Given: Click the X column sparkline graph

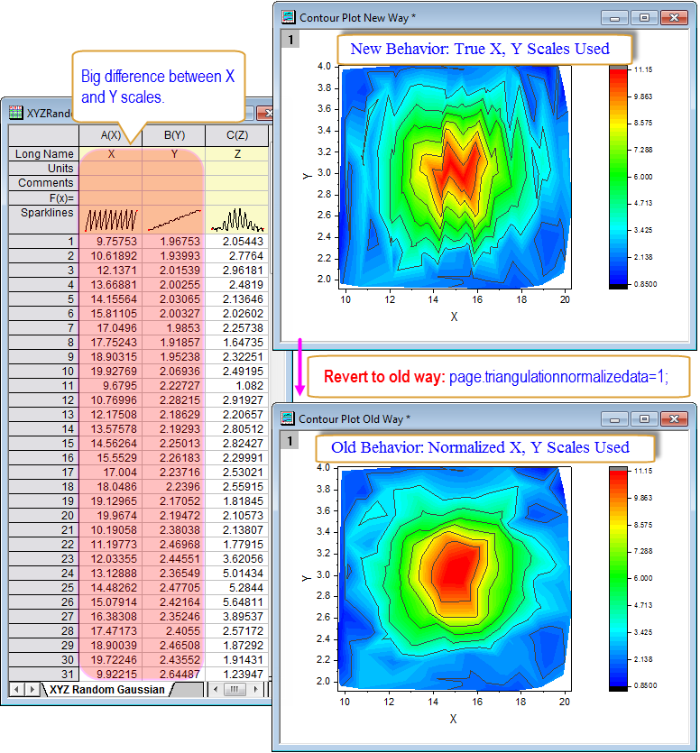Looking at the screenshot, I should 111,220.
